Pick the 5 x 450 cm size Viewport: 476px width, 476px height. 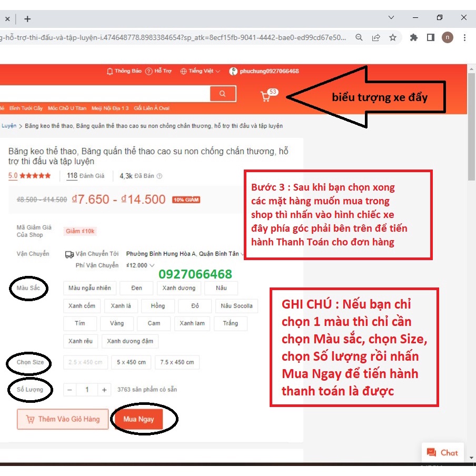click(x=131, y=362)
